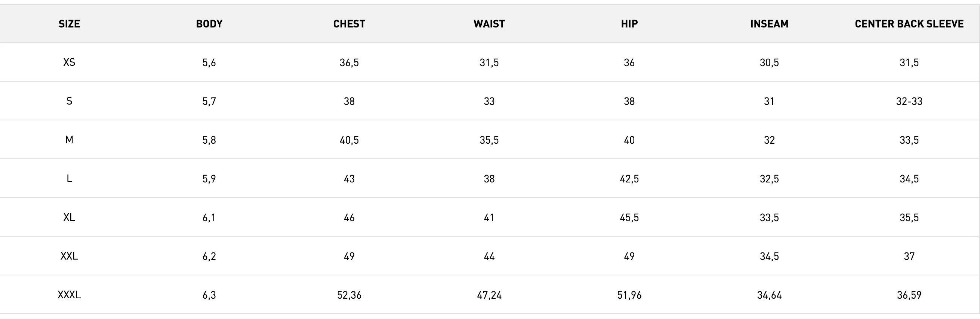Select the WAIST column header
The width and height of the screenshot is (980, 319).
[x=489, y=24]
